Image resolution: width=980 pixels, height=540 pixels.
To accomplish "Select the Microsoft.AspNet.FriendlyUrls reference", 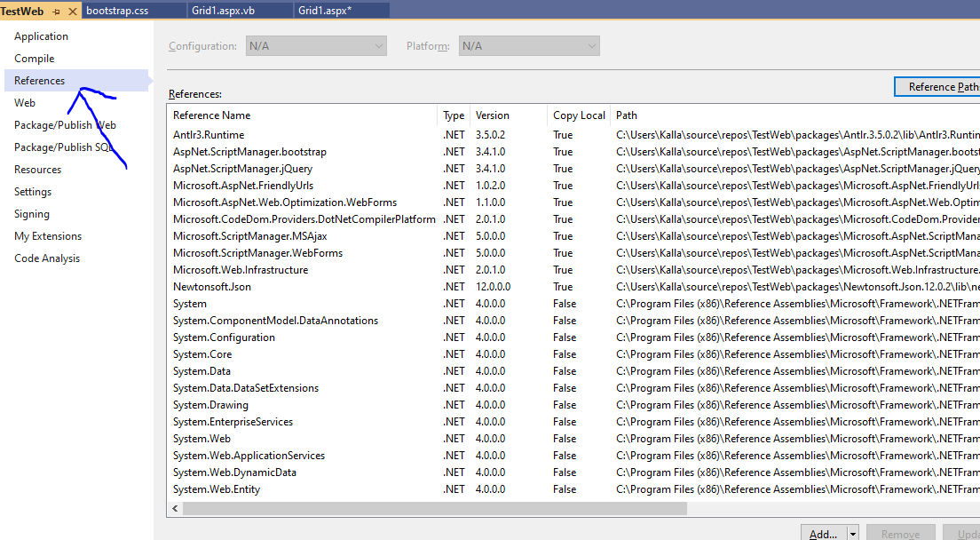I will pyautogui.click(x=243, y=186).
